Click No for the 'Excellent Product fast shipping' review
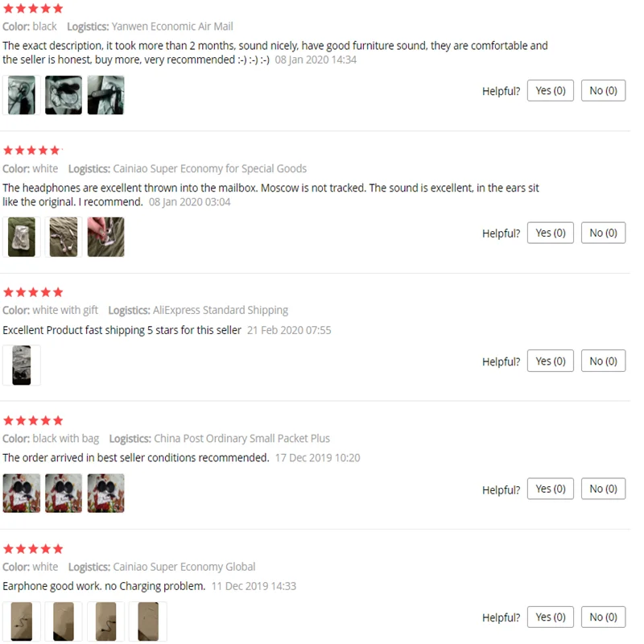The image size is (644, 644). 603,361
